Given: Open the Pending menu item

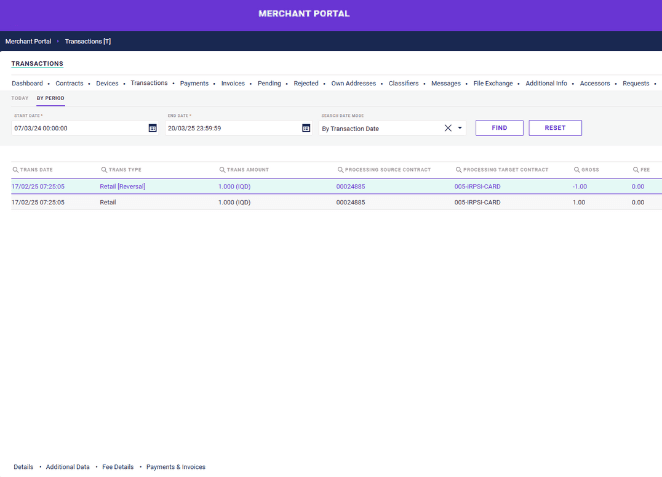Looking at the screenshot, I should [269, 83].
